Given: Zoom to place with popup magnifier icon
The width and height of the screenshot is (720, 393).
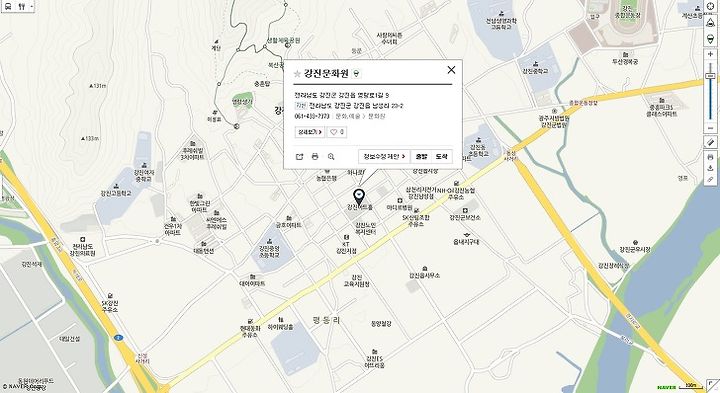Looking at the screenshot, I should (331, 157).
